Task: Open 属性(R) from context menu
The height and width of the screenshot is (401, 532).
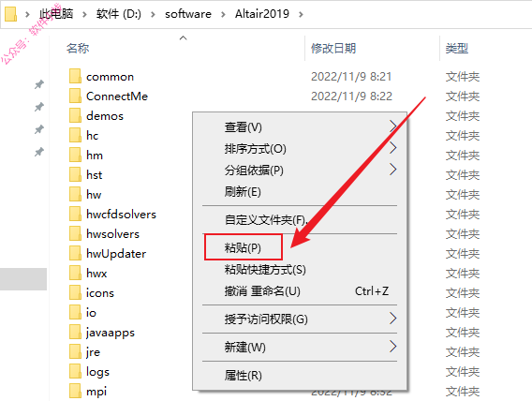Action: (x=243, y=375)
